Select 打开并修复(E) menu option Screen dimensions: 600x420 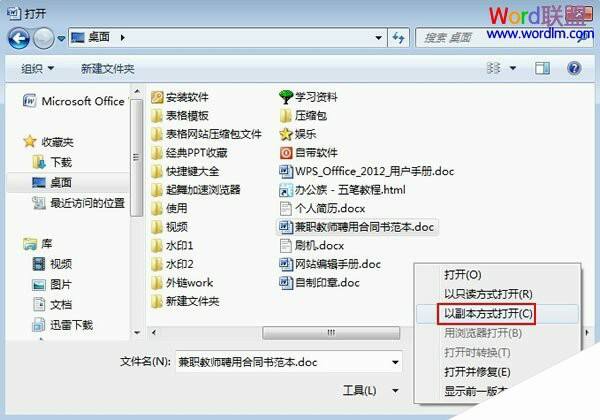point(477,372)
